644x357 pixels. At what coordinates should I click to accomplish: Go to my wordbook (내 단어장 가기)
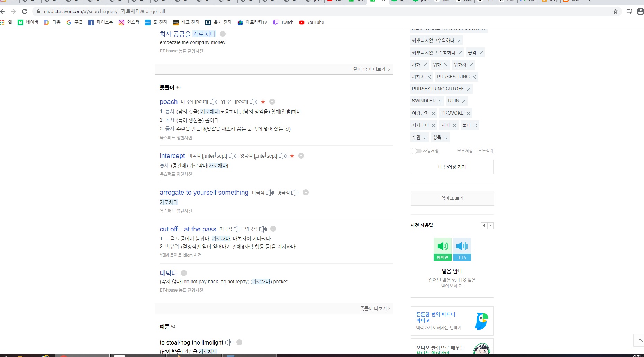tap(452, 167)
